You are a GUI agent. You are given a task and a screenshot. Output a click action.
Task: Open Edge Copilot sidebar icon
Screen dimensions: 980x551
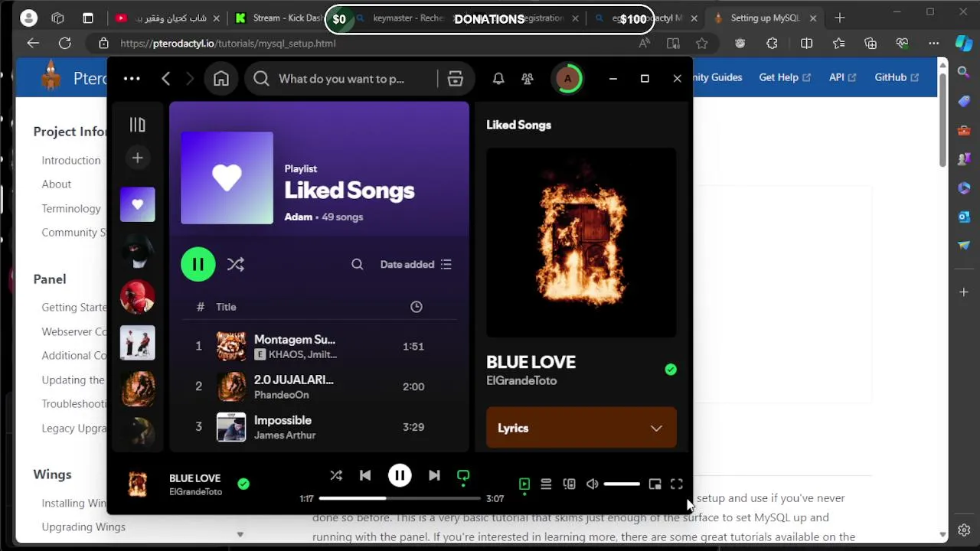(964, 44)
